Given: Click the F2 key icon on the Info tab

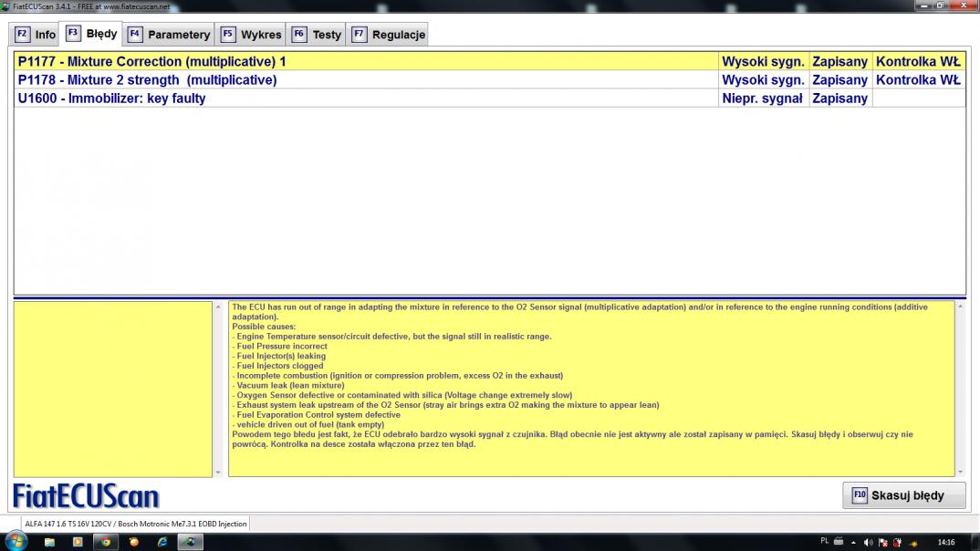Looking at the screenshot, I should point(22,34).
